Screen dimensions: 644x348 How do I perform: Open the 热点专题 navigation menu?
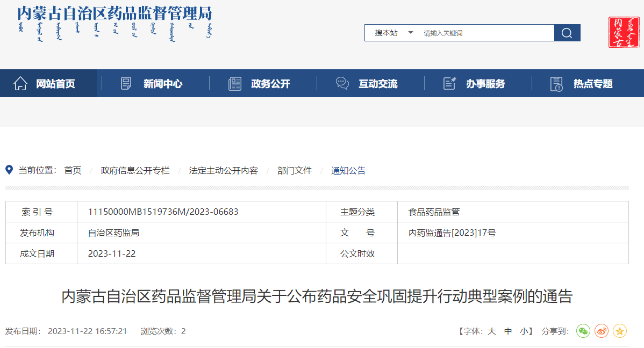(592, 84)
